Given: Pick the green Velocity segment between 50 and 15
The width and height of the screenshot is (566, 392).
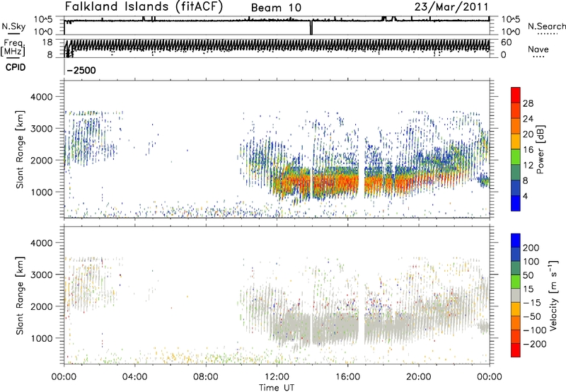Looking at the screenshot, I should (516, 282).
